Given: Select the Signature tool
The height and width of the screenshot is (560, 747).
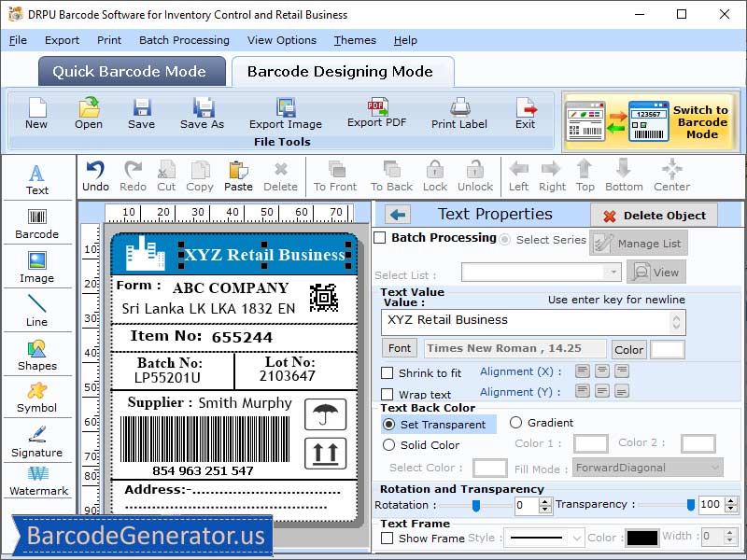Looking at the screenshot, I should (x=37, y=439).
